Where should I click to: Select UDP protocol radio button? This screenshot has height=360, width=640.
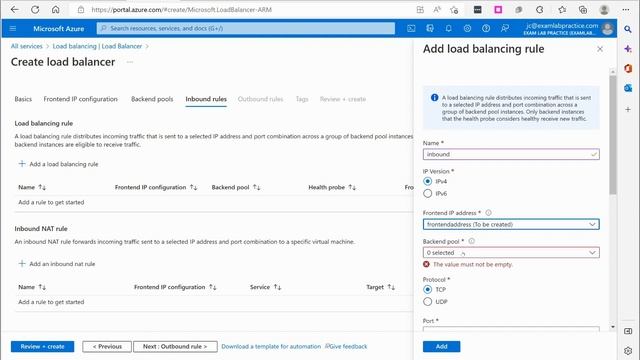(x=427, y=302)
